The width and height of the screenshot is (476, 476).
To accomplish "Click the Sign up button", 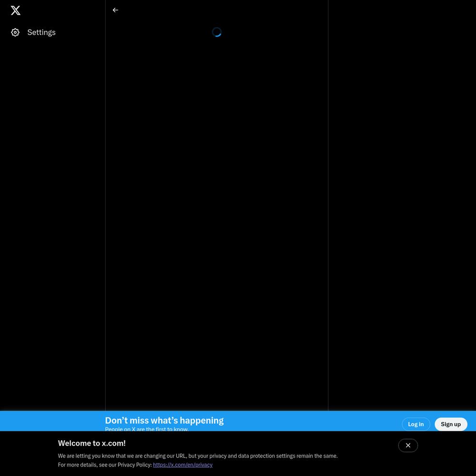I will 450,424.
